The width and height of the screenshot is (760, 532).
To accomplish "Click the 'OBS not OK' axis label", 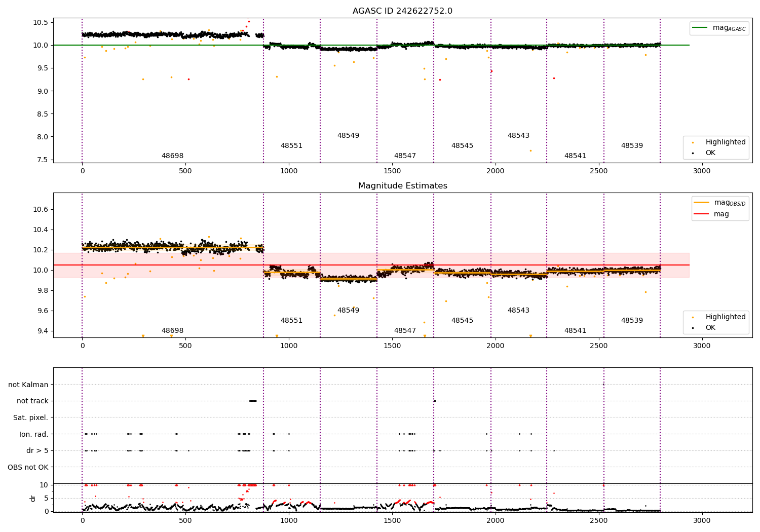I will pos(28,467).
